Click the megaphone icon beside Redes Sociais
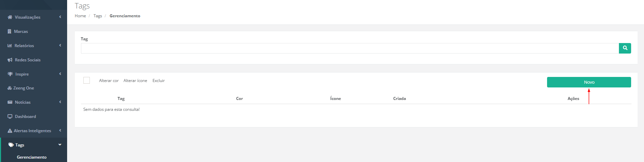Screen dimensions: 644x162 coord(10,60)
